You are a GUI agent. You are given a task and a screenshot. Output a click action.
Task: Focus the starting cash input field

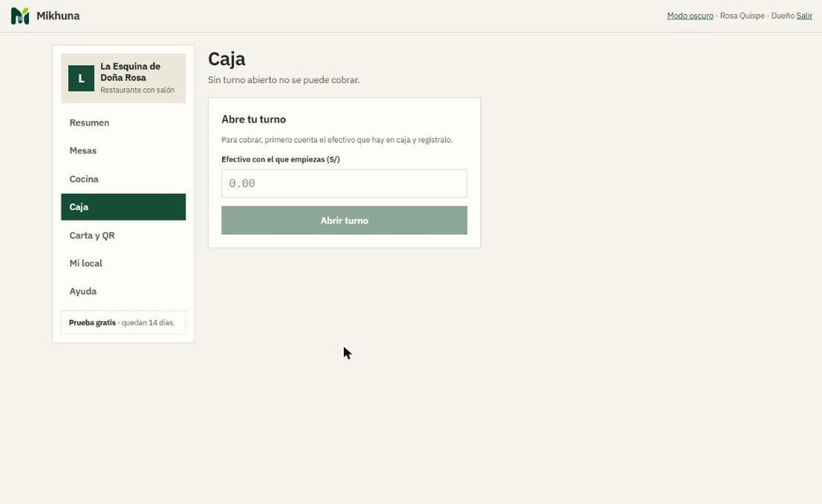coord(344,184)
